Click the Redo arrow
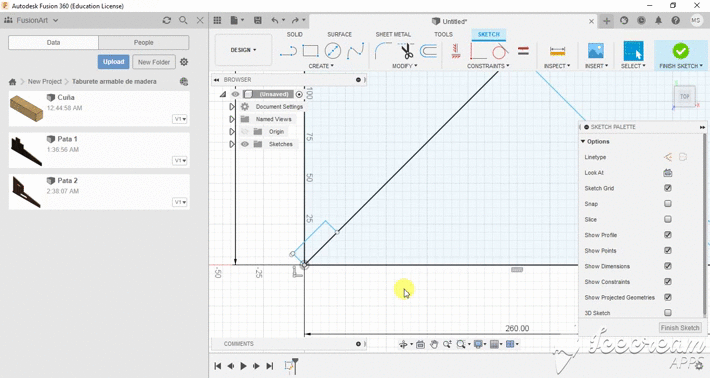 [295, 20]
